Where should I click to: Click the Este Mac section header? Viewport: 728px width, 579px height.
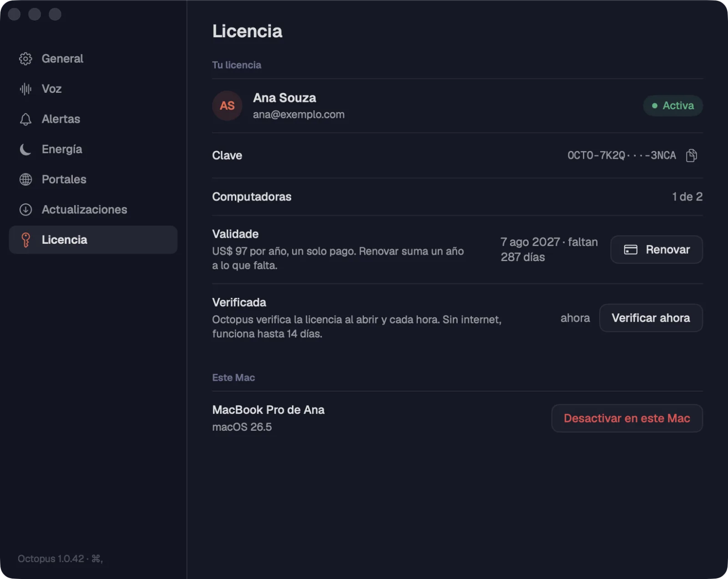[x=233, y=378]
